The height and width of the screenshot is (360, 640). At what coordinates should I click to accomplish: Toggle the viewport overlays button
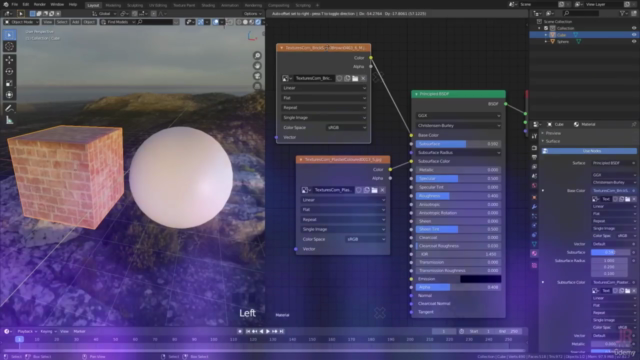(x=216, y=22)
